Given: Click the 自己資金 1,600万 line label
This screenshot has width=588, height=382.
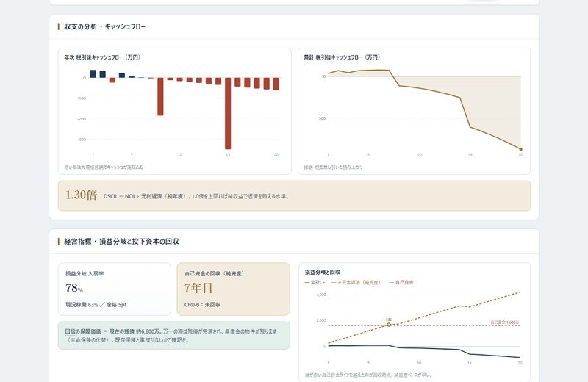Looking at the screenshot, I should 505,322.
